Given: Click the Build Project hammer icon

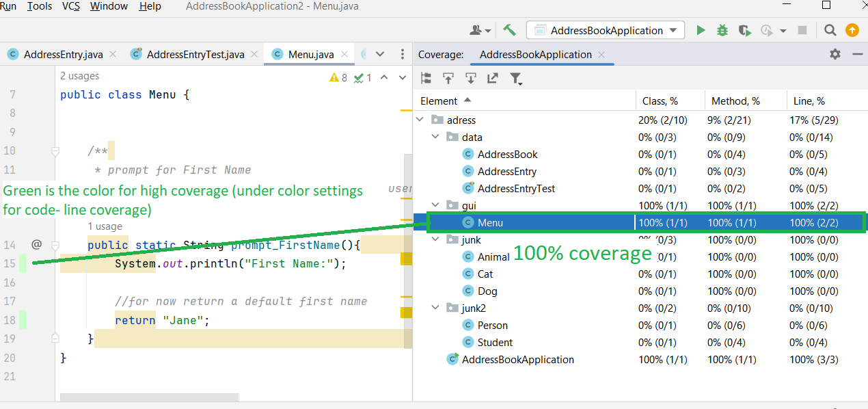Looking at the screenshot, I should 509,30.
